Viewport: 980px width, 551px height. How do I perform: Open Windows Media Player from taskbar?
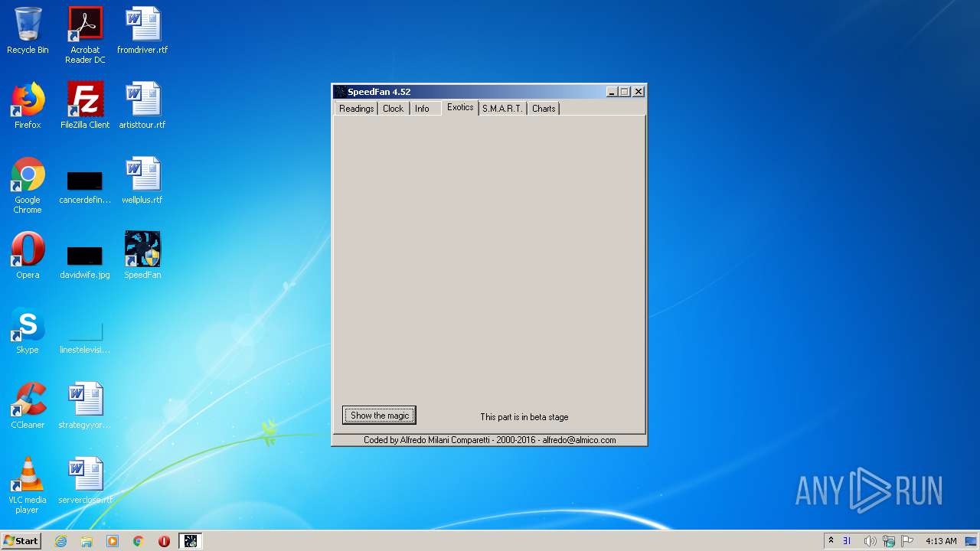[113, 541]
